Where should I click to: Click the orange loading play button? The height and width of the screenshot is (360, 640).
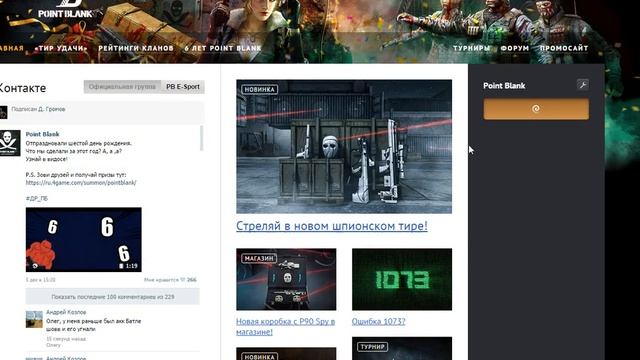coord(536,109)
